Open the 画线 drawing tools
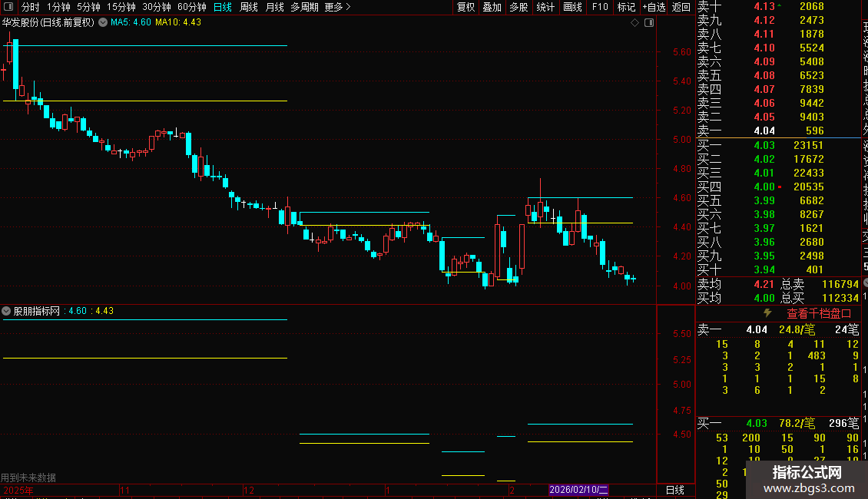This screenshot has width=868, height=499. [x=572, y=7]
